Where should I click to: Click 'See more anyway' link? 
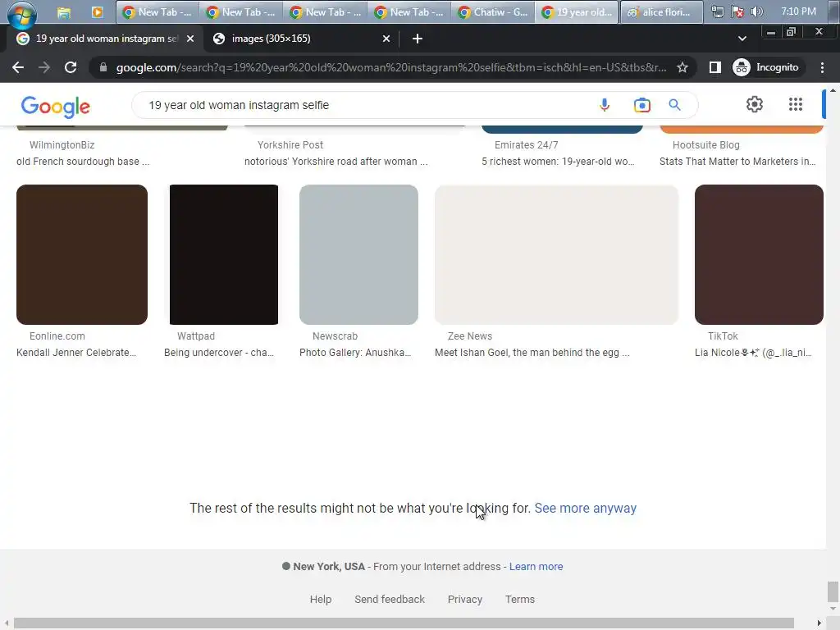pos(585,508)
